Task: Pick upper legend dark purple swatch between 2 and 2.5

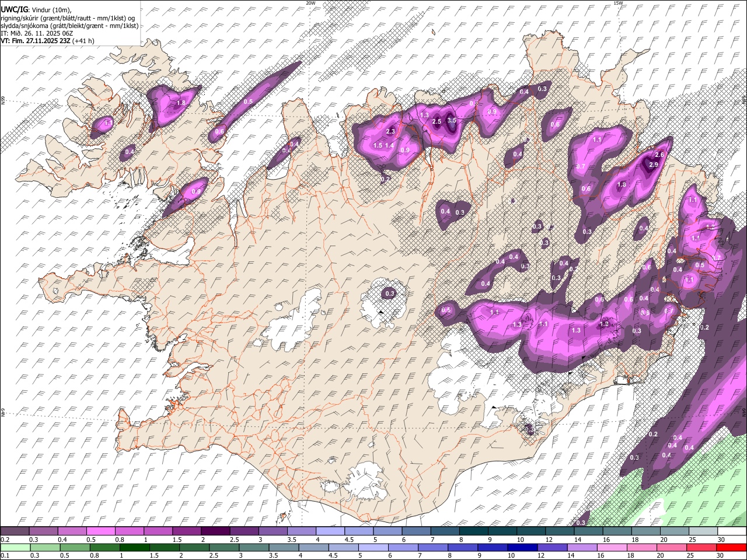Action: 215,531
